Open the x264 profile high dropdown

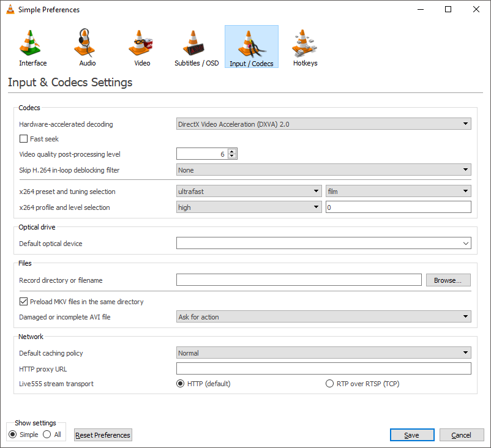[x=249, y=207]
